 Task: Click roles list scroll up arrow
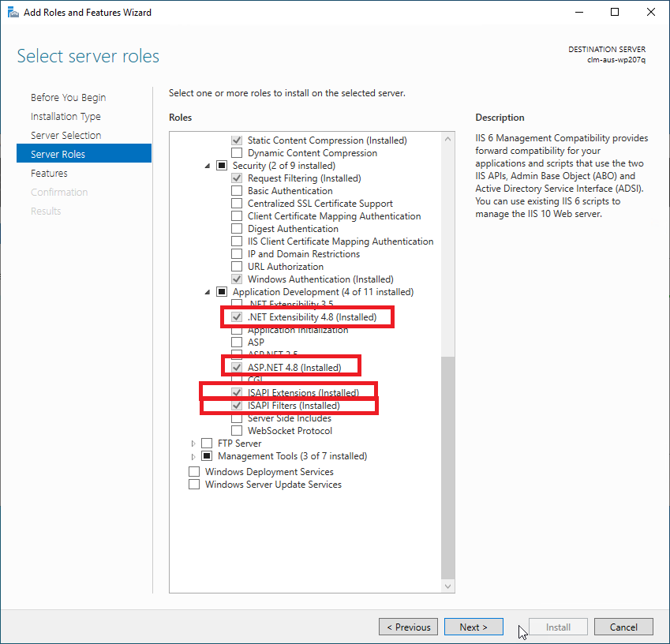[447, 139]
